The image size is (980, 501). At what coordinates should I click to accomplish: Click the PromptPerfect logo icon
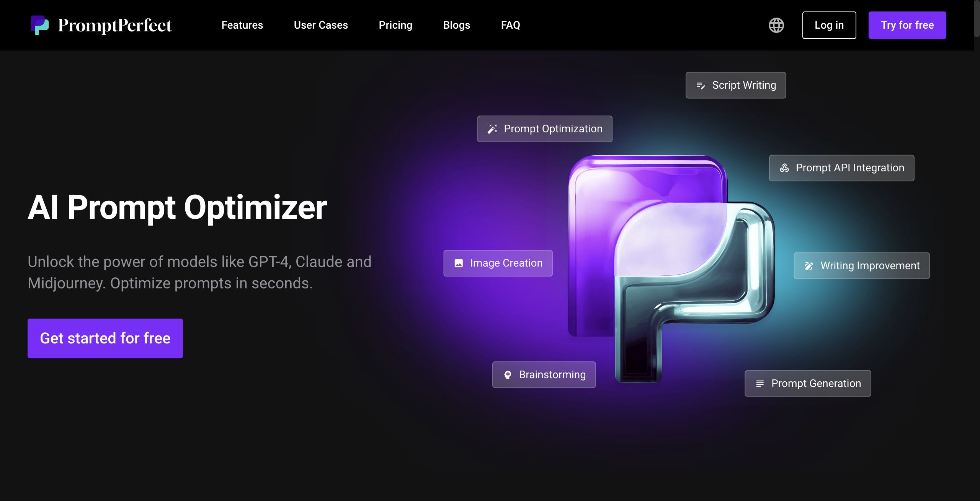coord(40,25)
